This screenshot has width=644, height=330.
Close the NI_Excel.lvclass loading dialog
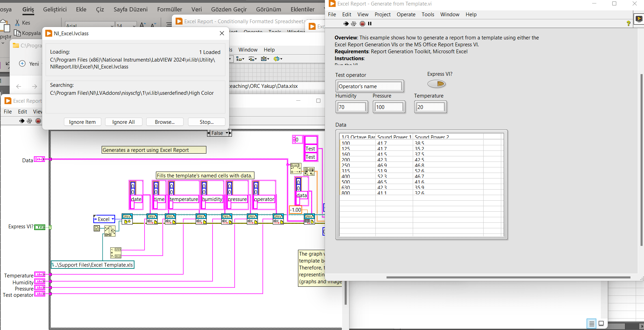[222, 33]
